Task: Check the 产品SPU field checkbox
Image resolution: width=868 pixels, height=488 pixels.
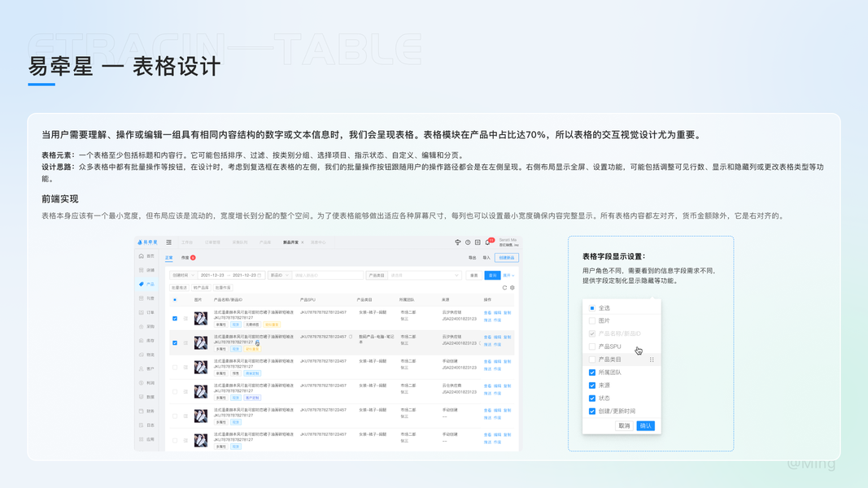Action: pyautogui.click(x=591, y=347)
